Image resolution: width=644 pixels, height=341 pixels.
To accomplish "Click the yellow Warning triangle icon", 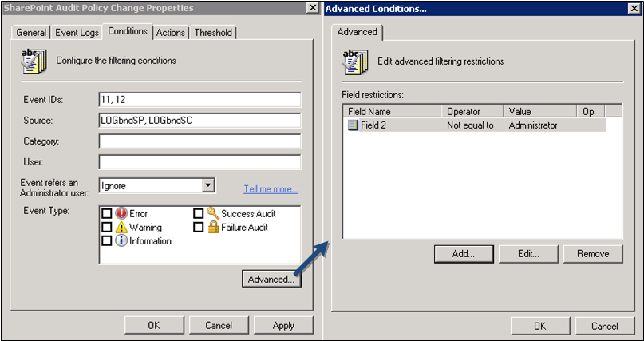I will (121, 227).
